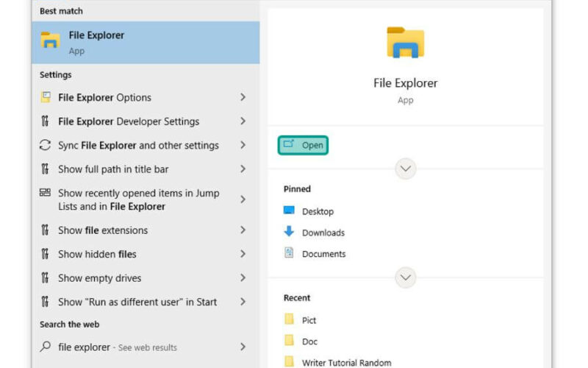Click the Open button for File Explorer
This screenshot has height=368, width=588.
(303, 145)
